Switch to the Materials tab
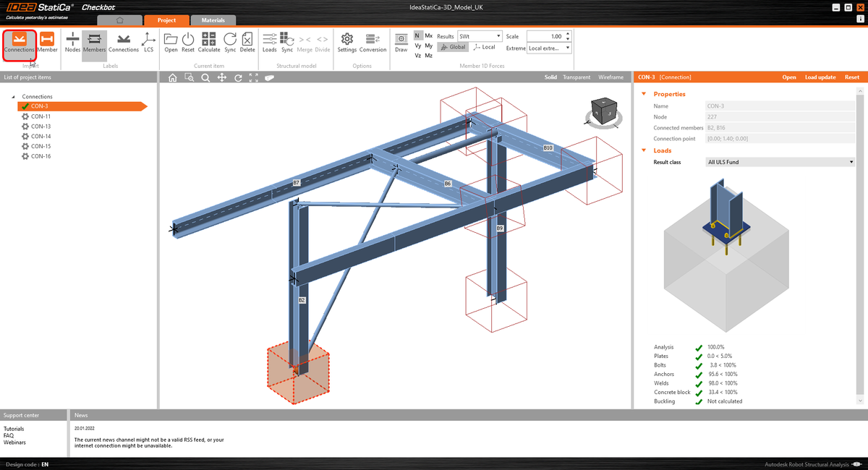The image size is (868, 470). point(213,20)
